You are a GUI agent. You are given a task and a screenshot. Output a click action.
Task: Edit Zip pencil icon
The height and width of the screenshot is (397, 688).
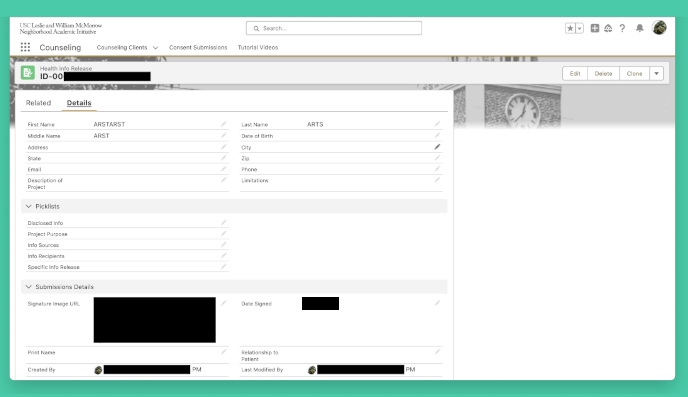[x=437, y=158]
